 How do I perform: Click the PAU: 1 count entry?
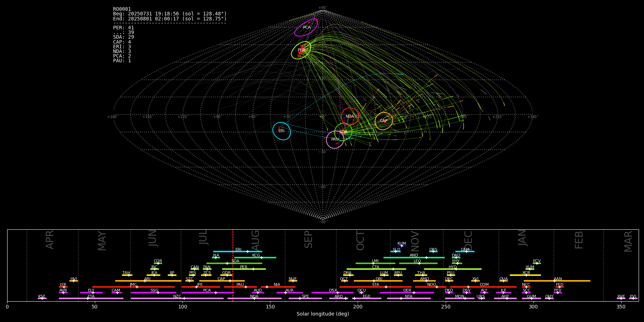pos(122,60)
